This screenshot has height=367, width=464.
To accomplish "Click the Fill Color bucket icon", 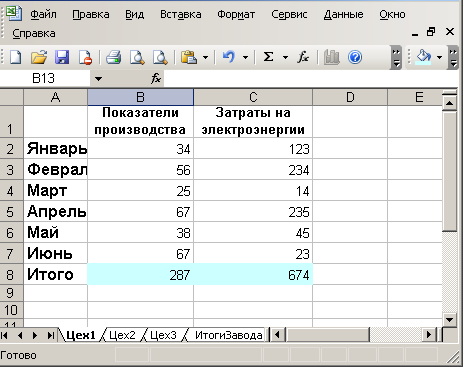I will (x=423, y=57).
